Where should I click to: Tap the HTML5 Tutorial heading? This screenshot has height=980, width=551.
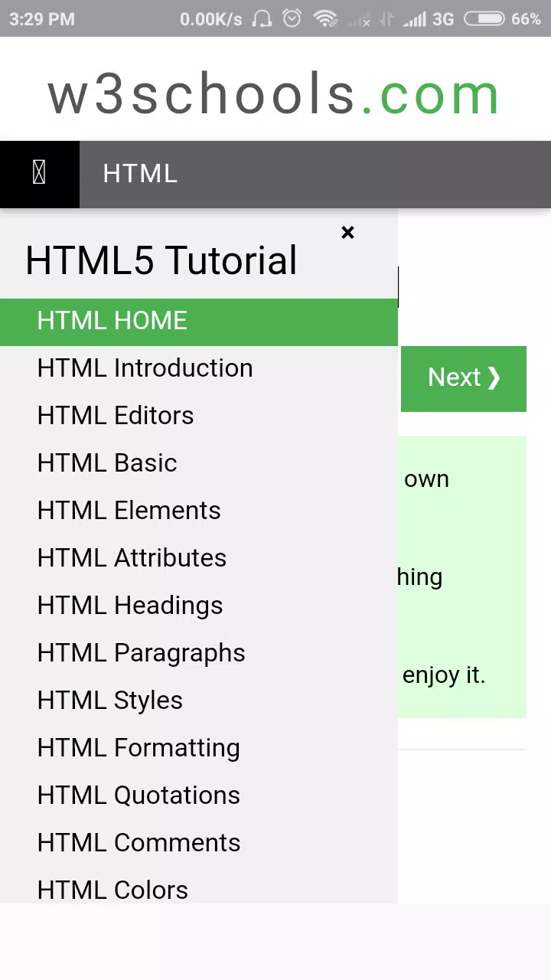pos(161,260)
